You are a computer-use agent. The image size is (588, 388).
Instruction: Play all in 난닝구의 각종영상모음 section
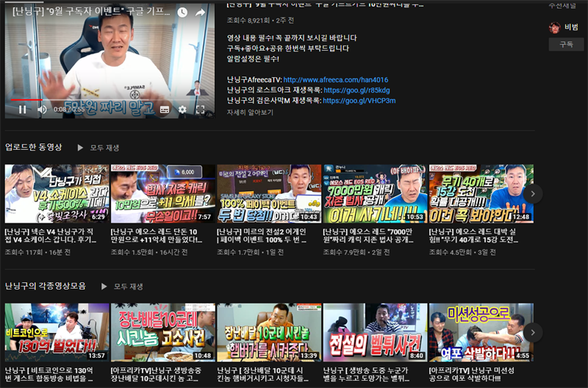point(122,286)
